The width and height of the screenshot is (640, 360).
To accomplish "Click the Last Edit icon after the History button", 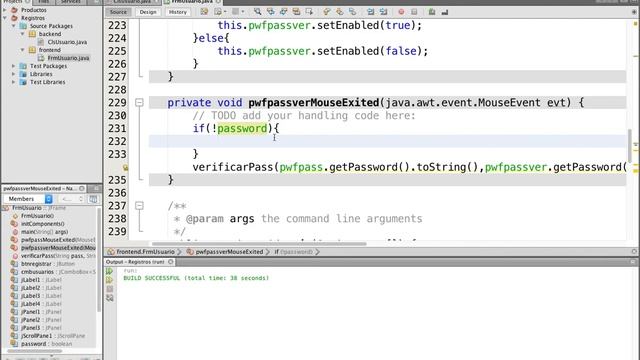I will coord(204,12).
